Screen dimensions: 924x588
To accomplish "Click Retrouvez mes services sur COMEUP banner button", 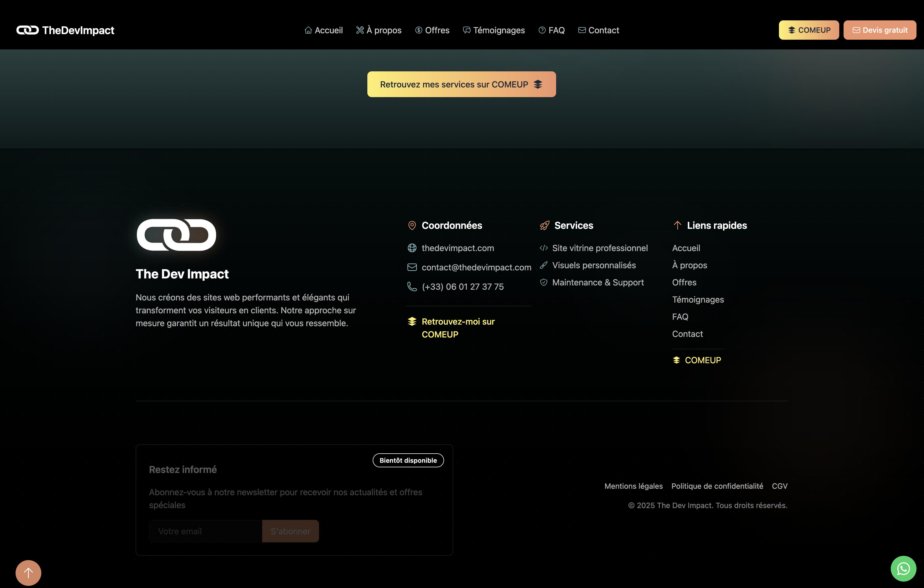I will click(x=462, y=84).
